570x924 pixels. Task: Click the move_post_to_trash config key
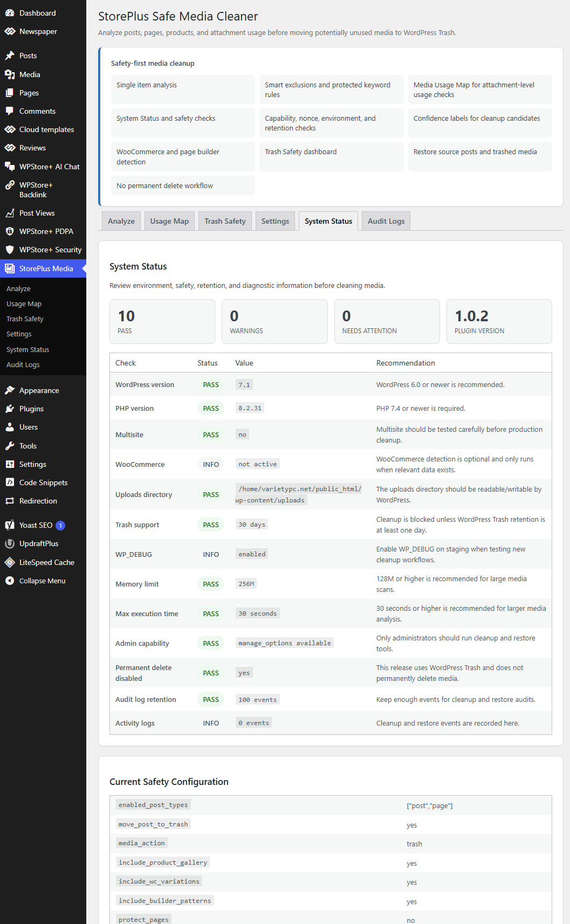[x=153, y=824]
